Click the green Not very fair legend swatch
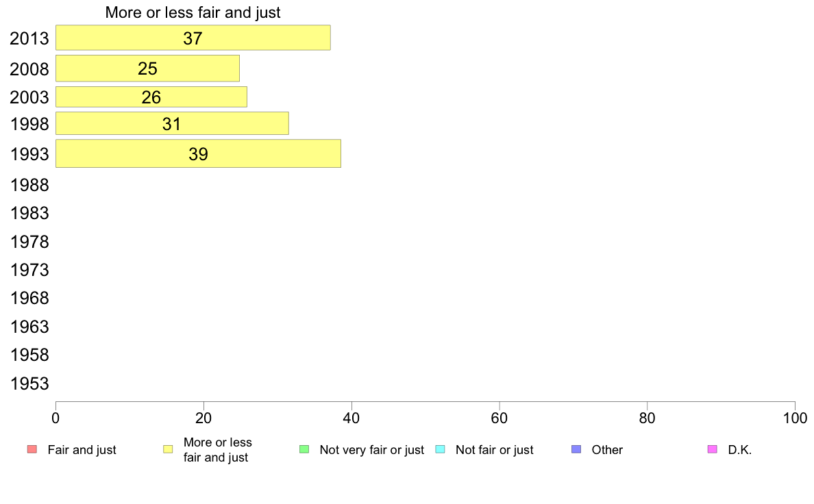 click(x=304, y=449)
